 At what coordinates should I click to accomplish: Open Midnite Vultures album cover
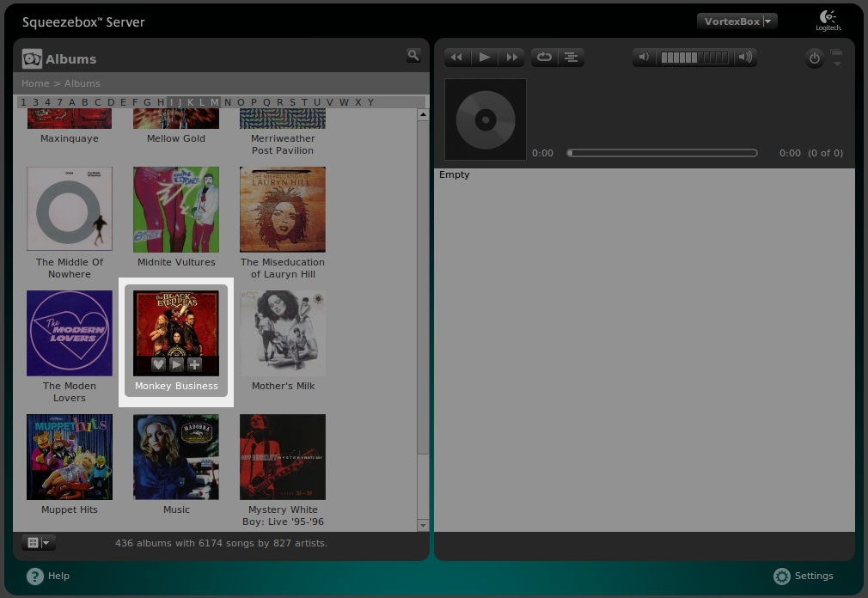tap(176, 209)
